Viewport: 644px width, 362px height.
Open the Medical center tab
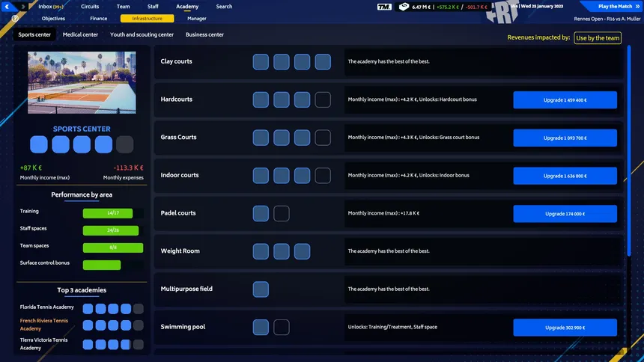tap(81, 34)
